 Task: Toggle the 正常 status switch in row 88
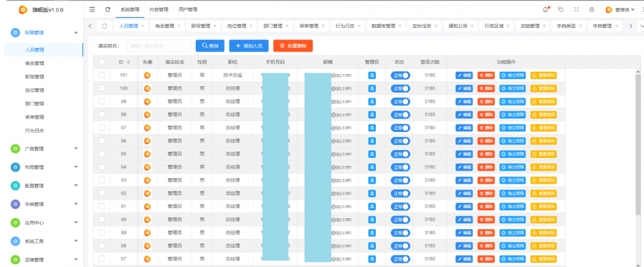(x=400, y=246)
